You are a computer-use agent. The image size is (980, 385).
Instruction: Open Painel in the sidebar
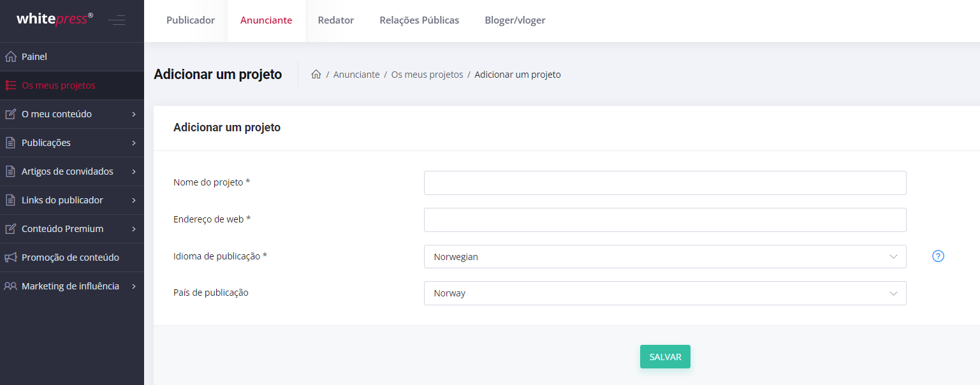click(72, 57)
